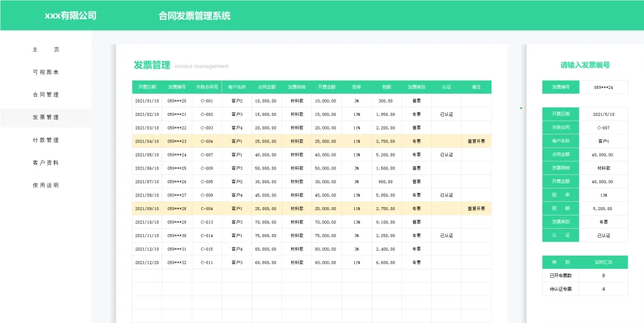The image size is (644, 323).
Task: Click the 发票明细 column header
Action: (x=296, y=87)
